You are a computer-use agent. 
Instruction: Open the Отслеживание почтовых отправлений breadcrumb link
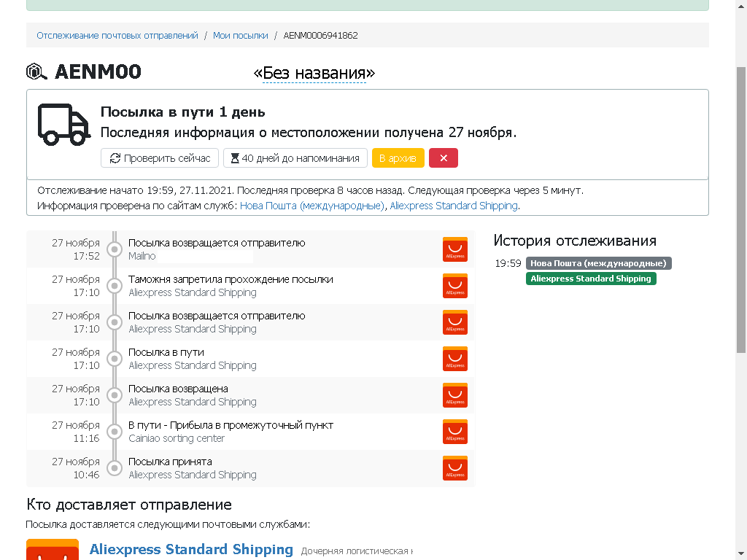point(117,35)
